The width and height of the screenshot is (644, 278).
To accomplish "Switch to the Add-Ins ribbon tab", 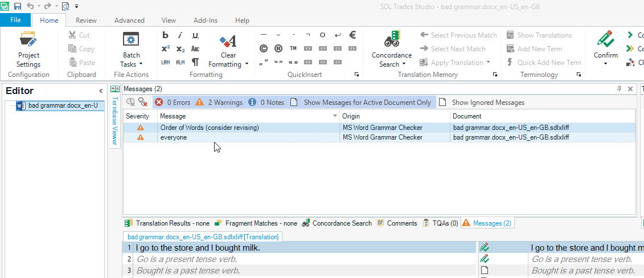I will pos(206,20).
